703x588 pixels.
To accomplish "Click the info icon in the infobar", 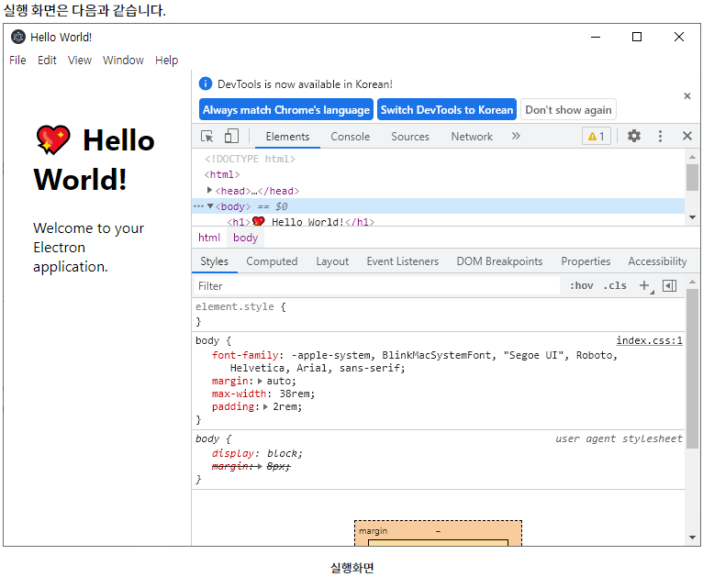I will tap(205, 83).
